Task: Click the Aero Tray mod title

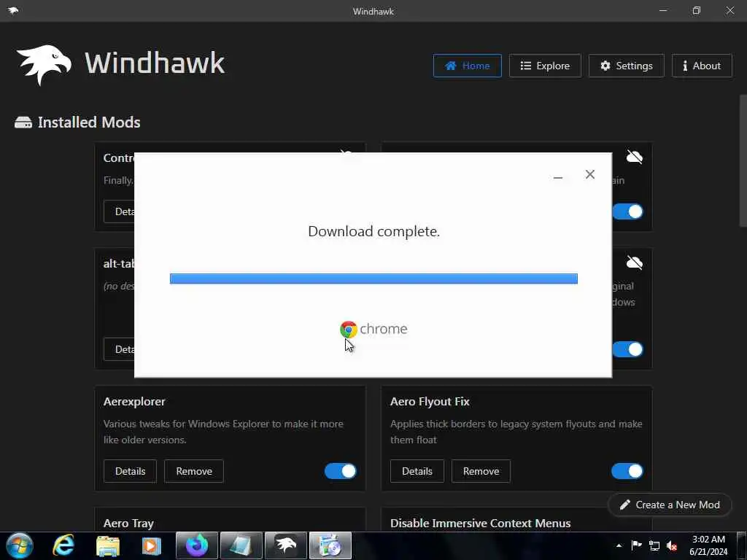Action: (x=128, y=524)
